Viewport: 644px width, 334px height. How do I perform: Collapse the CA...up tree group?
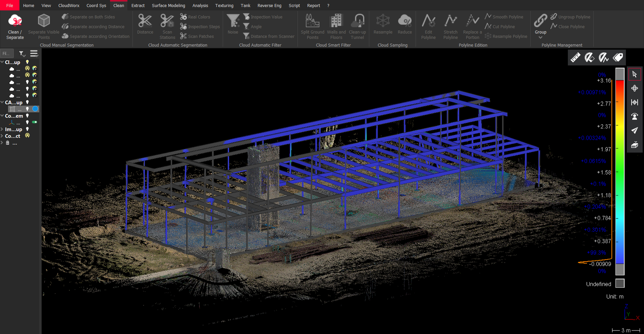(x=2, y=102)
